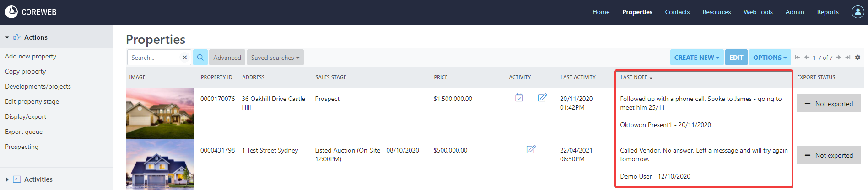Click the Advanced search button
This screenshot has width=868, height=190.
(227, 58)
